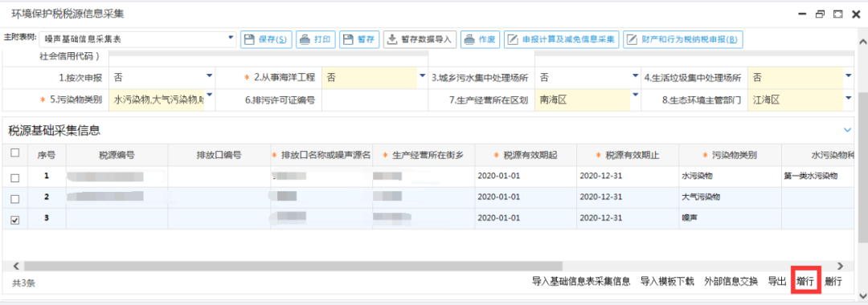The image size is (868, 305).
Task: Collapse the 税源基础采集信息 section chevron
Action: pyautogui.click(x=847, y=130)
